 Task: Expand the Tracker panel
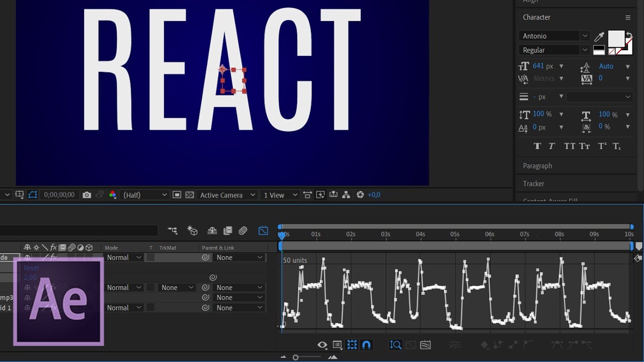533,184
